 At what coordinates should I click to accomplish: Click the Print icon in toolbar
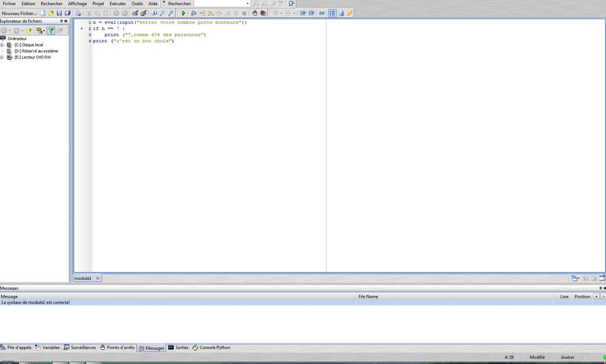click(x=78, y=13)
